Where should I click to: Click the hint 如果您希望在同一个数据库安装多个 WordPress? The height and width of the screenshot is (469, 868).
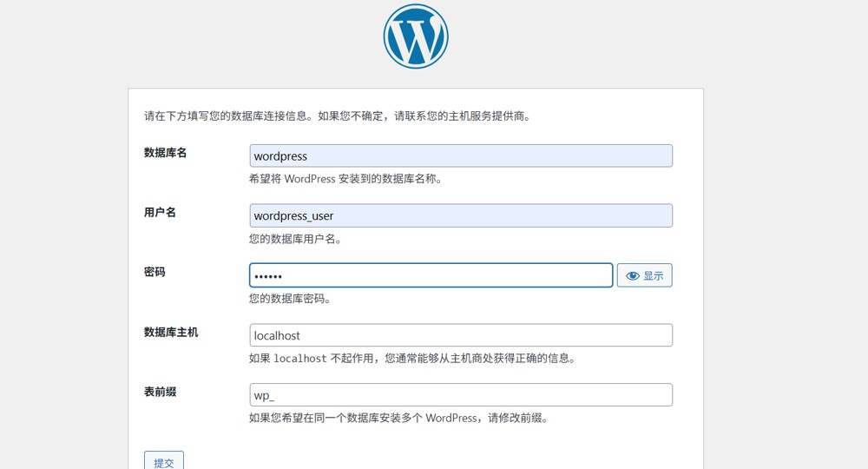[398, 418]
